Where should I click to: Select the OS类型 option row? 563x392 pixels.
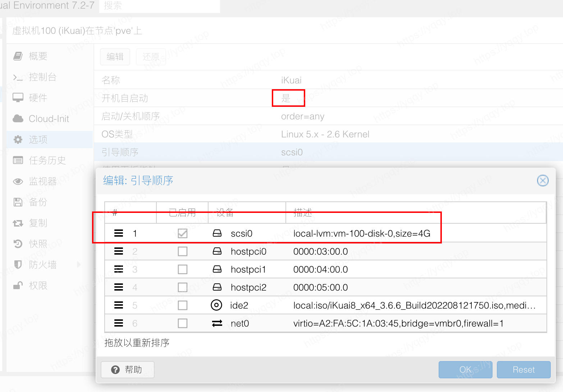[328, 134]
